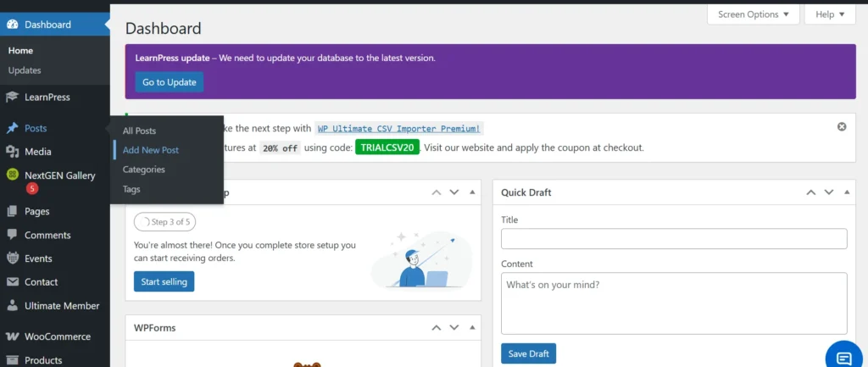Expand the Help dropdown tab
This screenshot has width=868, height=367.
[829, 14]
